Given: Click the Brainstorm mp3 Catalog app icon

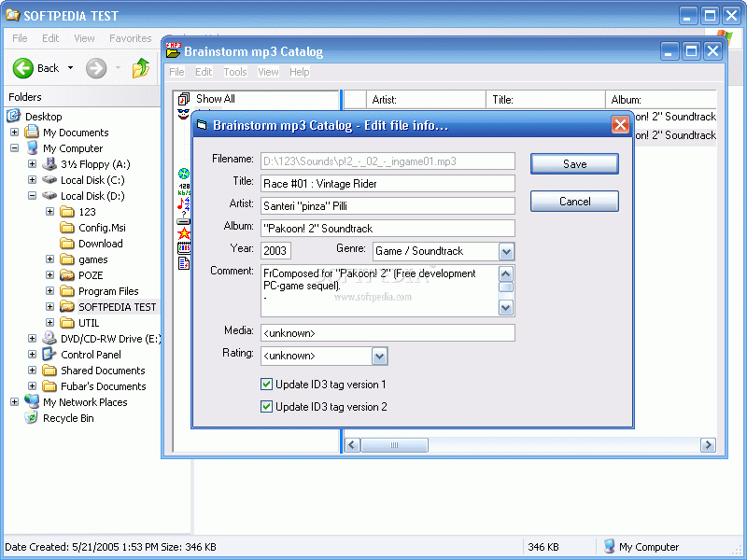Looking at the screenshot, I should 174,50.
